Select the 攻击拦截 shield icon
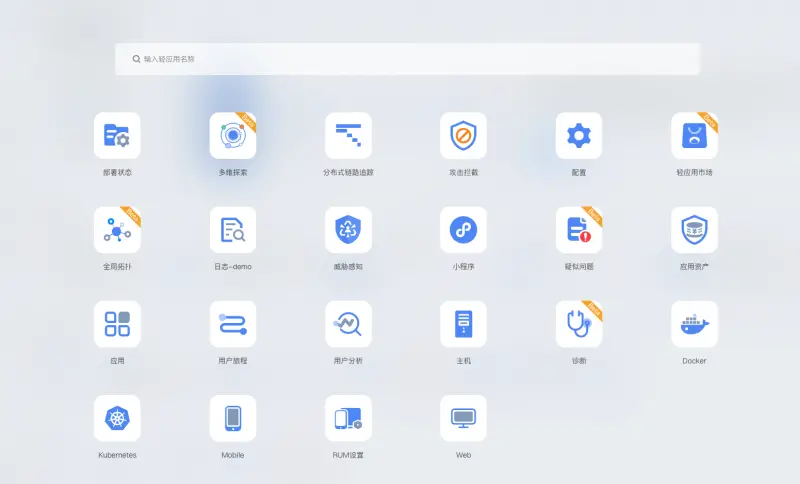This screenshot has height=484, width=800. [463, 135]
